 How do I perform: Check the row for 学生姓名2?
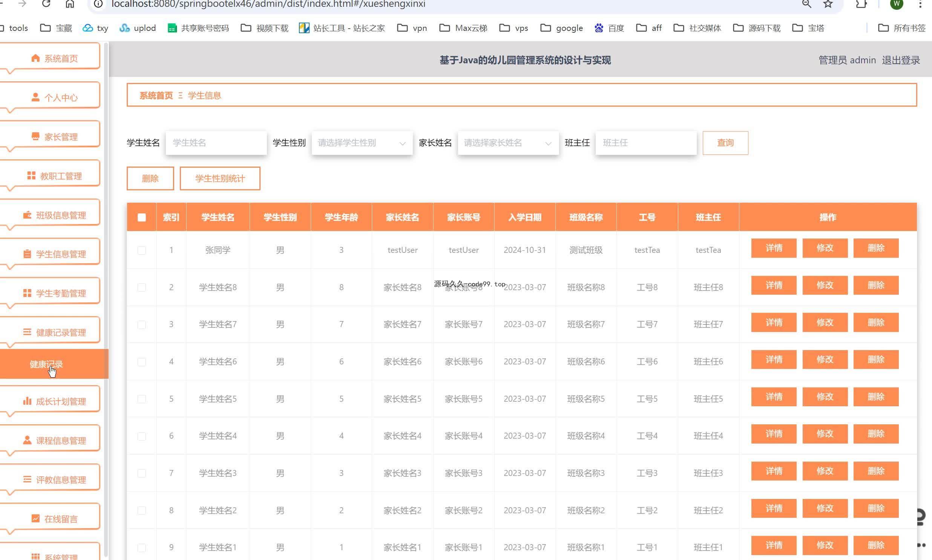coord(141,511)
